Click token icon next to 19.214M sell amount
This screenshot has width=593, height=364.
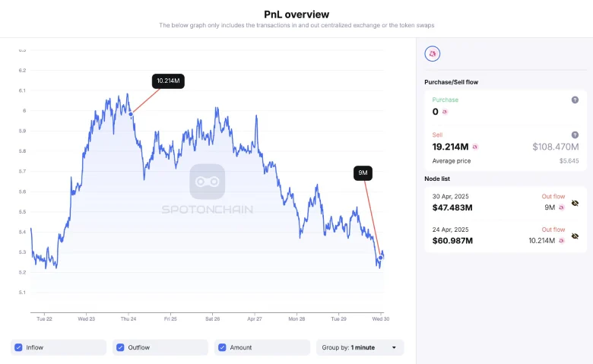click(x=475, y=147)
